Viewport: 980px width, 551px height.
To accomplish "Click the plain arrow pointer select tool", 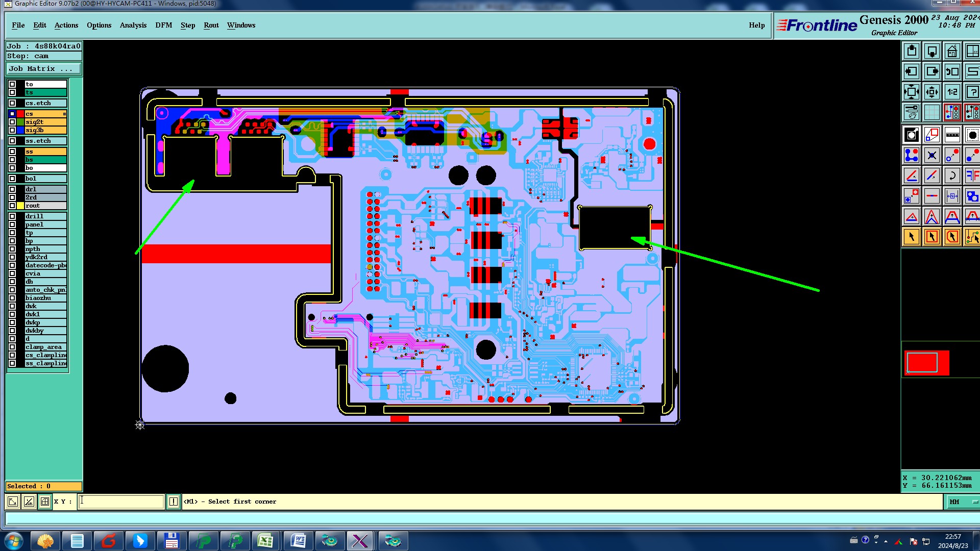I will tap(912, 237).
